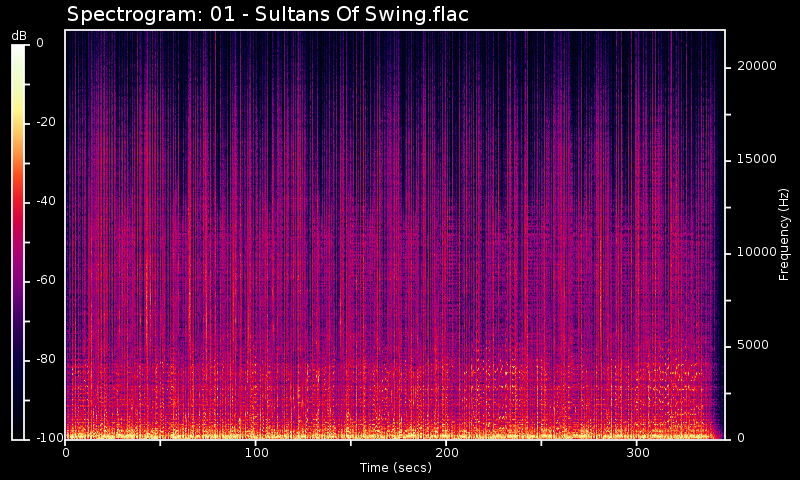Click the 0 mark on the time axis

(66, 453)
